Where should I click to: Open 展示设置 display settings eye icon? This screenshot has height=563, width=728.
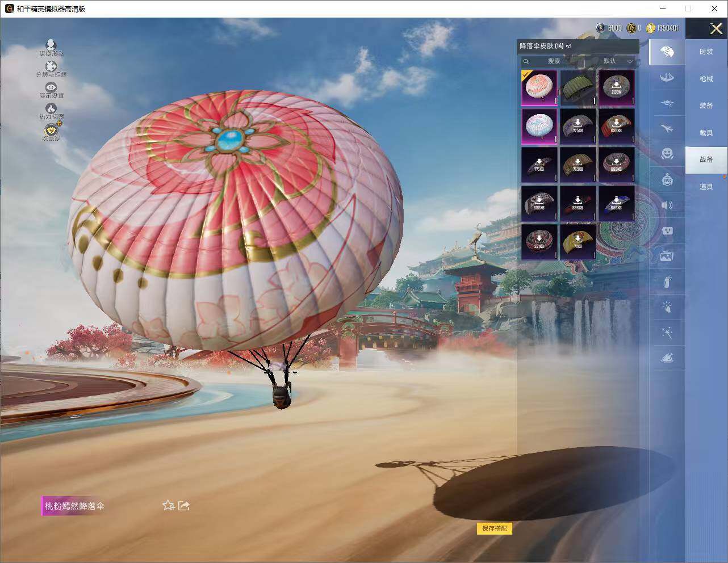[x=51, y=90]
